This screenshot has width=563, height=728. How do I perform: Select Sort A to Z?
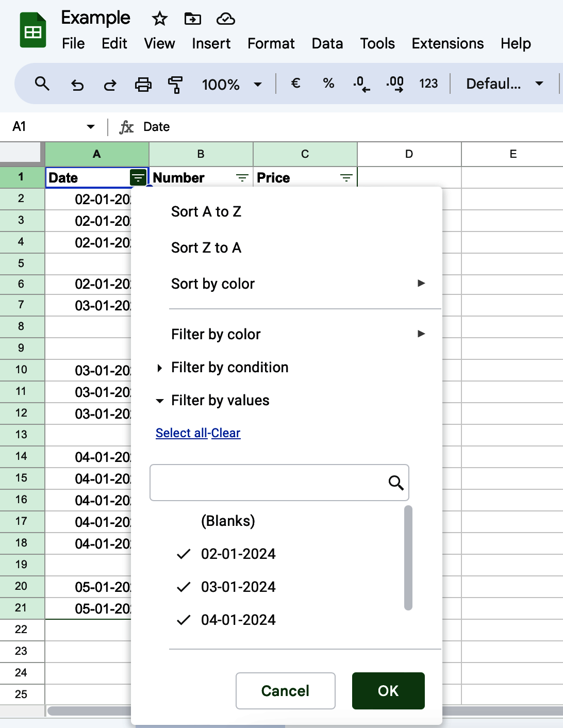pos(206,211)
